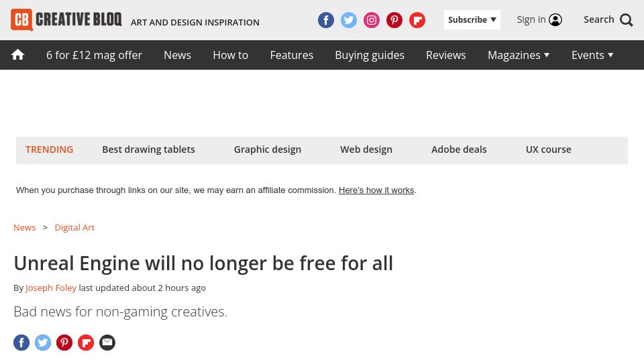The image size is (644, 362).
Task: Expand the Magazines menu
Action: click(519, 55)
